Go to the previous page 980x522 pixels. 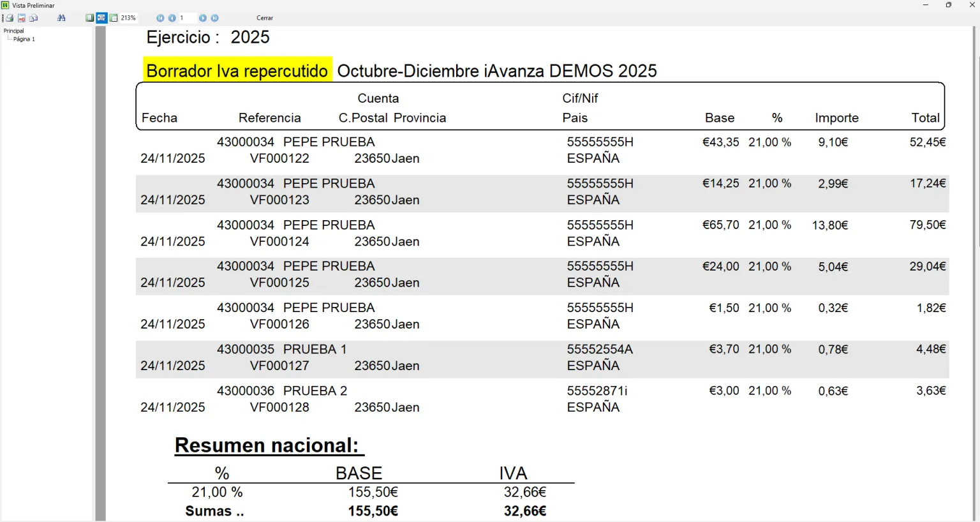pos(172,18)
